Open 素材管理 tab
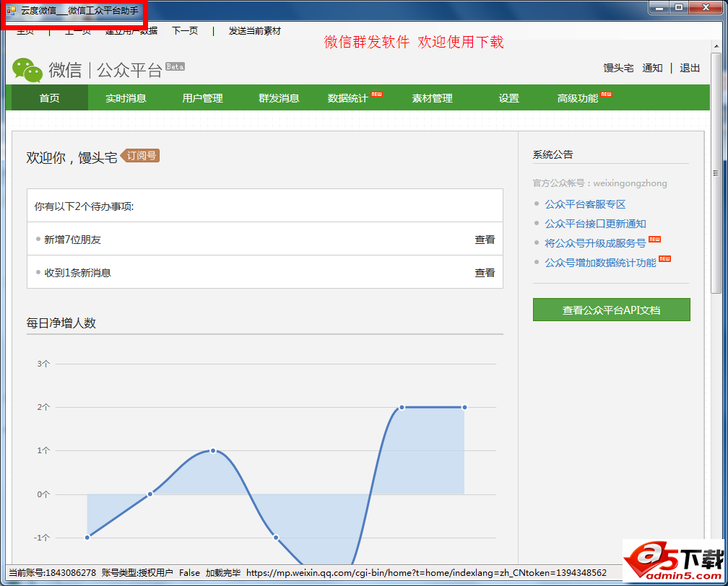728x586 pixels. [x=432, y=98]
